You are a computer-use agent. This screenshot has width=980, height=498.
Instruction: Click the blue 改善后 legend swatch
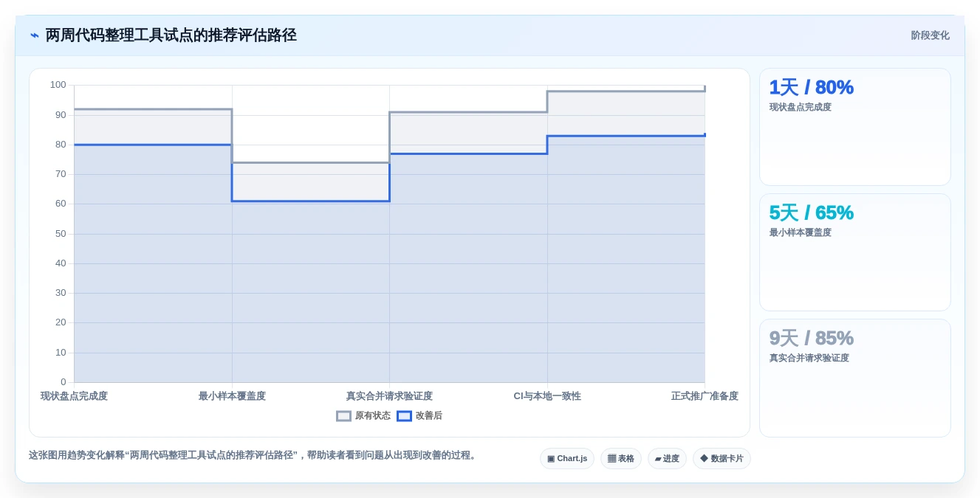point(405,416)
